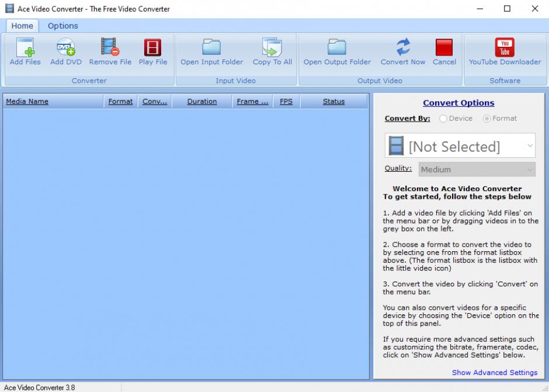Click the window resize grip in status bar
The height and width of the screenshot is (392, 549).
click(x=545, y=388)
